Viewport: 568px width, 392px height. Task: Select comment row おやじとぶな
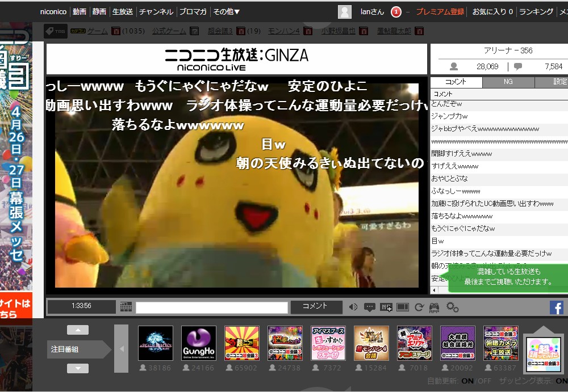pyautogui.click(x=499, y=179)
